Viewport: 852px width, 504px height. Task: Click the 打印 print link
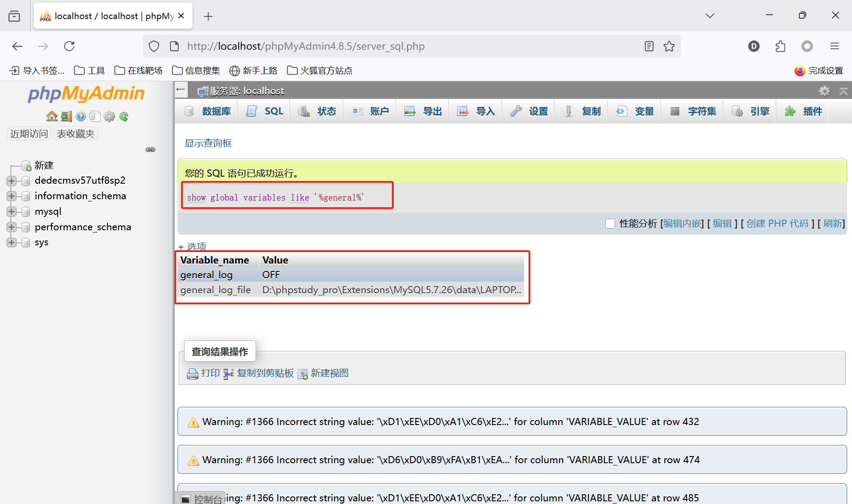click(x=204, y=373)
